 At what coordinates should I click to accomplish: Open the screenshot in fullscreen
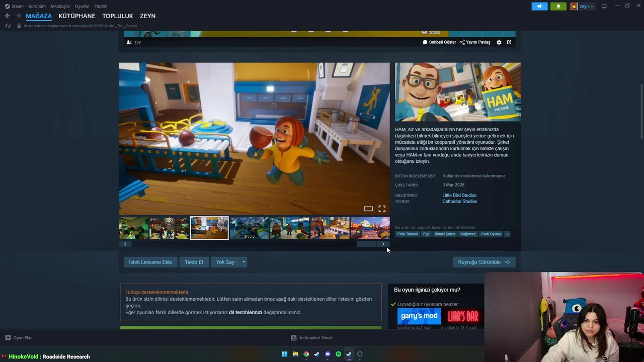coord(382,209)
